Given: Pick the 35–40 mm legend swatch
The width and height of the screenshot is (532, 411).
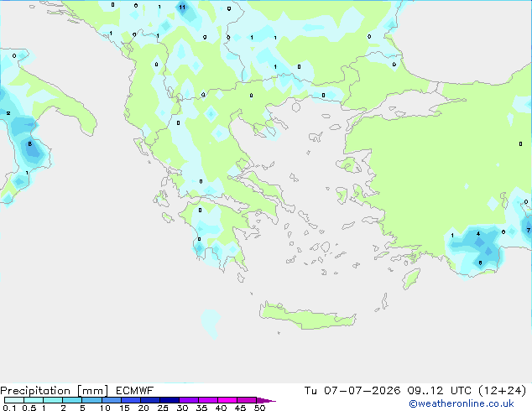Looking at the screenshot, I should 207,400.
